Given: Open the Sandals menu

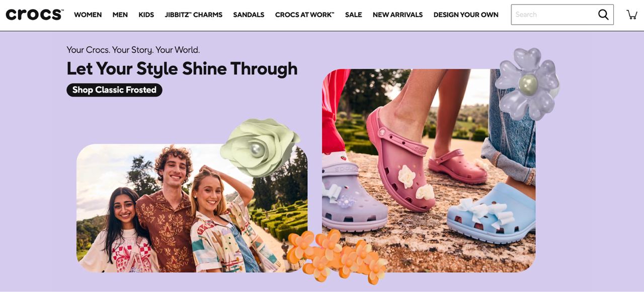Looking at the screenshot, I should coord(249,15).
